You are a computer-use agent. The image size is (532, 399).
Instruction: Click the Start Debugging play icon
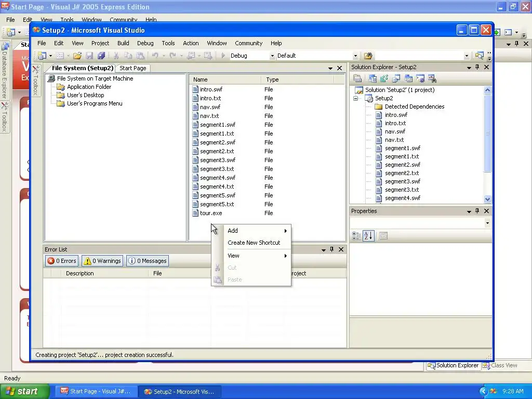point(223,56)
